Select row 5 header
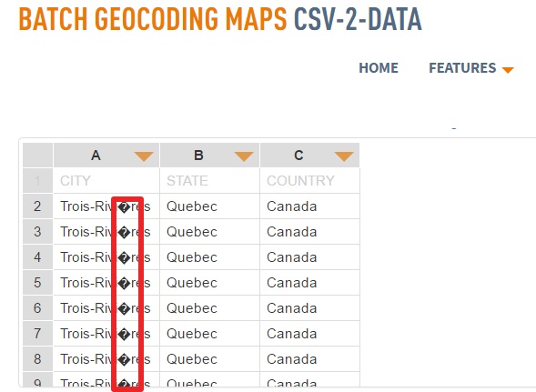Viewport: 536px width, 392px height. 37,283
